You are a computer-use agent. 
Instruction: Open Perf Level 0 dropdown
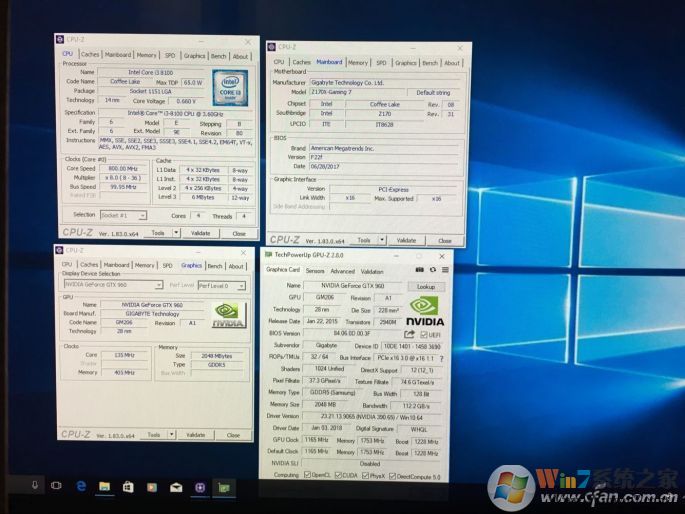tap(221, 286)
